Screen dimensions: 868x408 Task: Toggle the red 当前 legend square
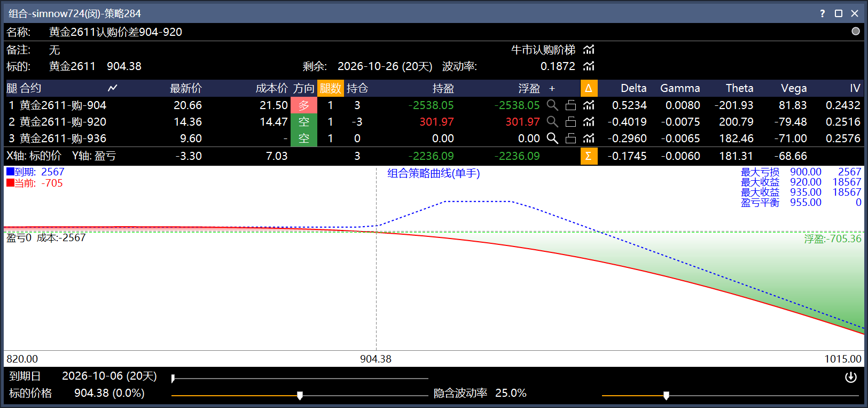[10, 183]
